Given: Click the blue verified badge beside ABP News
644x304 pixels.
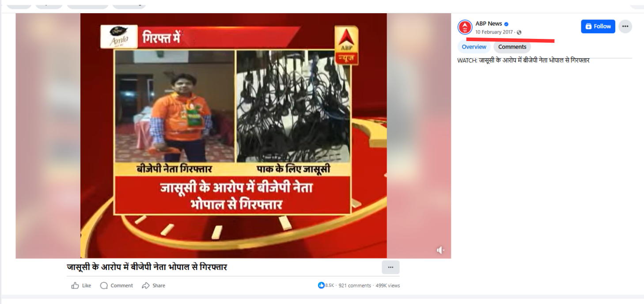Looking at the screenshot, I should point(507,24).
